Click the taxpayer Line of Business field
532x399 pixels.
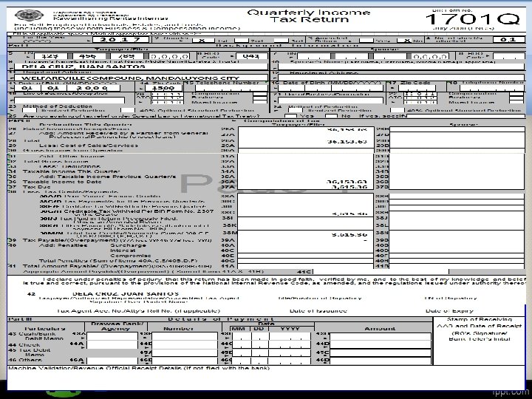click(69, 100)
